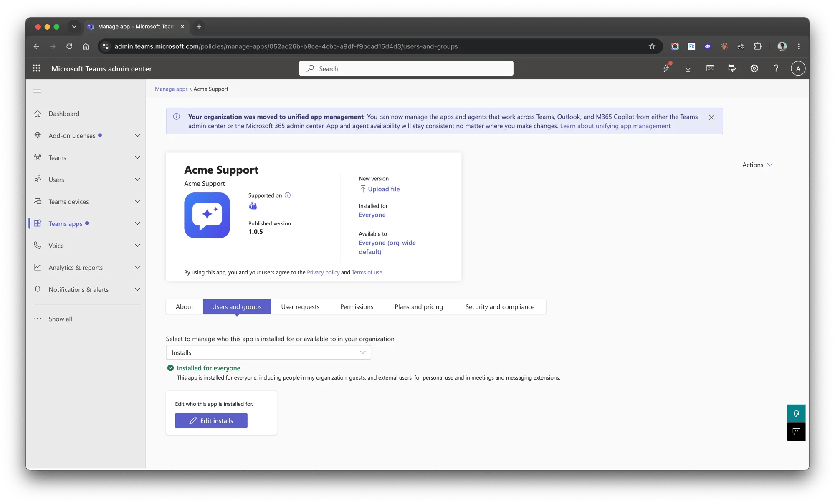Open the Installs dropdown
835x504 pixels.
tap(268, 352)
